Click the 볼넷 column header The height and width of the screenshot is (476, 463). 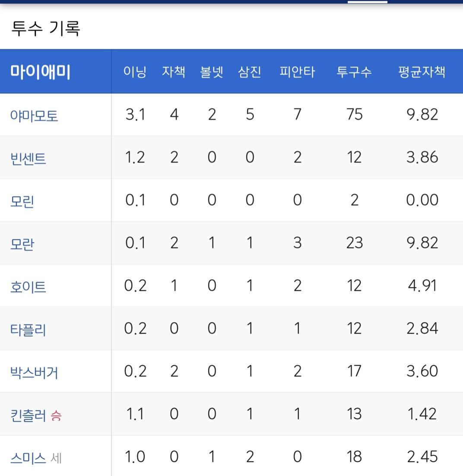(212, 72)
